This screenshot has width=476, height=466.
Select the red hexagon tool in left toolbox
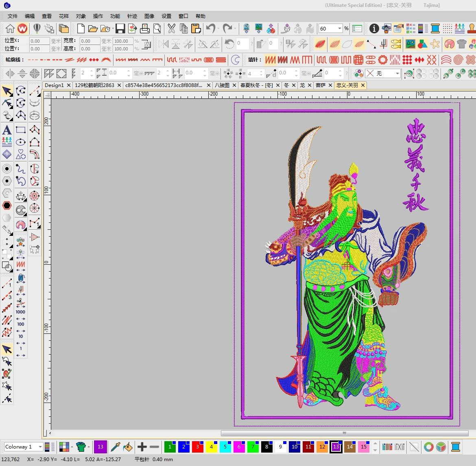point(7,205)
